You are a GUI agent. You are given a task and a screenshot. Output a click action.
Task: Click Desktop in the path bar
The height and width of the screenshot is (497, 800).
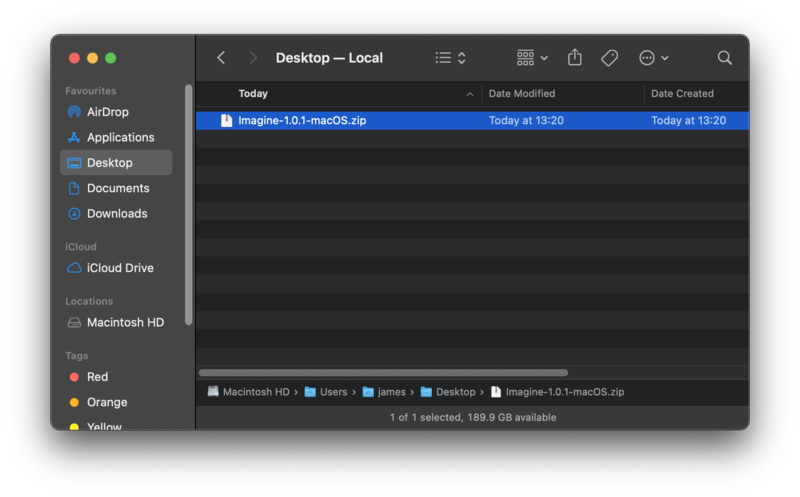[x=448, y=392]
